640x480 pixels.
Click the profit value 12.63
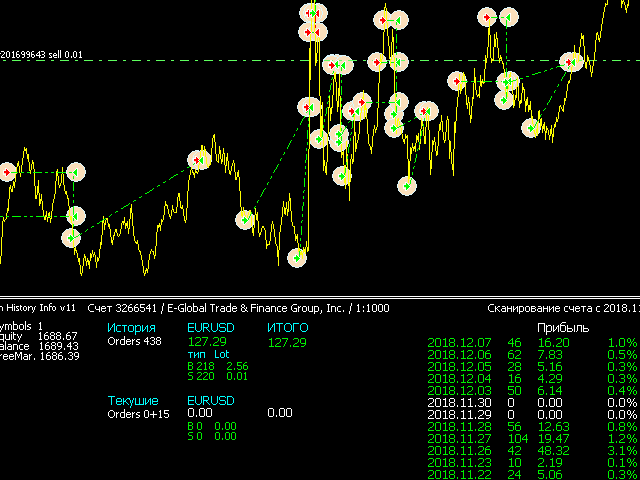551,427
